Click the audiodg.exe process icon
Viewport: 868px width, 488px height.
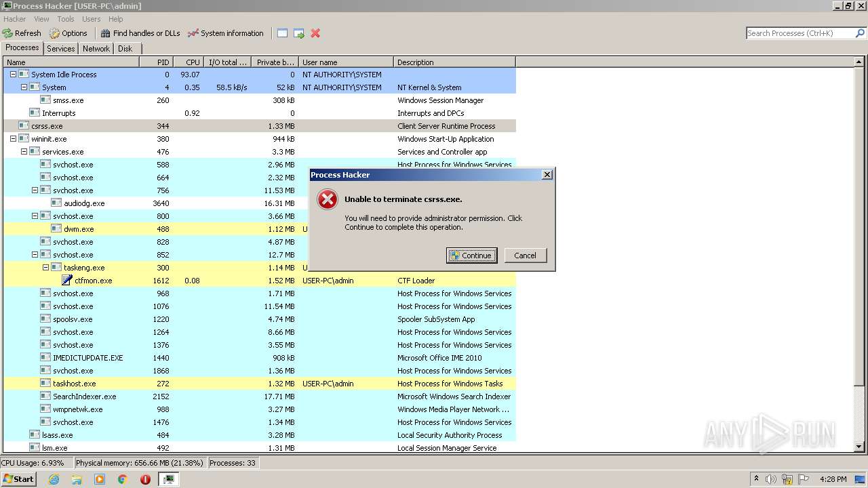coord(56,203)
